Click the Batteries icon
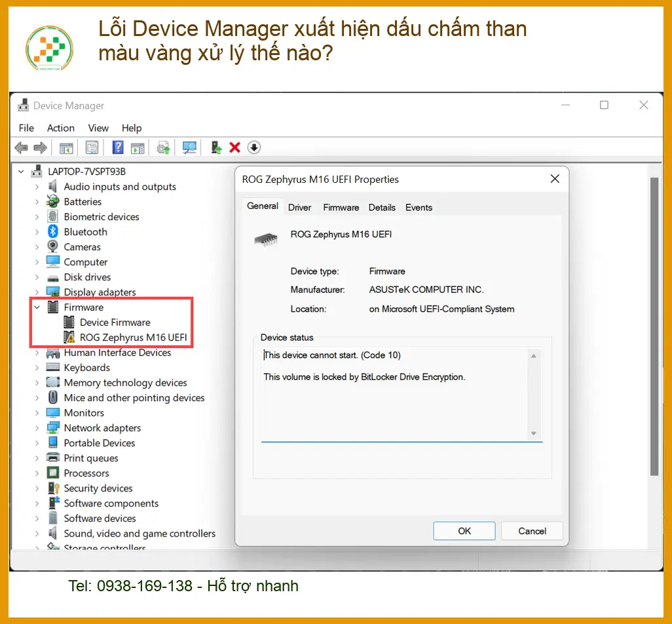This screenshot has width=672, height=624. pos(52,202)
